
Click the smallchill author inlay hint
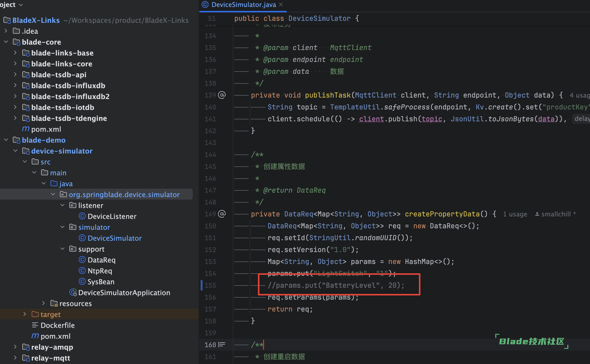pos(556,214)
